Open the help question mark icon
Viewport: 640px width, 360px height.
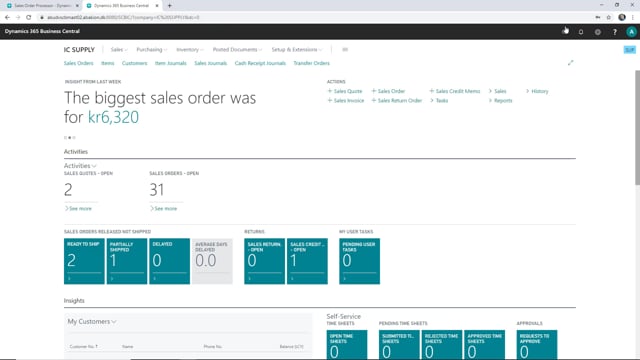pyautogui.click(x=615, y=32)
